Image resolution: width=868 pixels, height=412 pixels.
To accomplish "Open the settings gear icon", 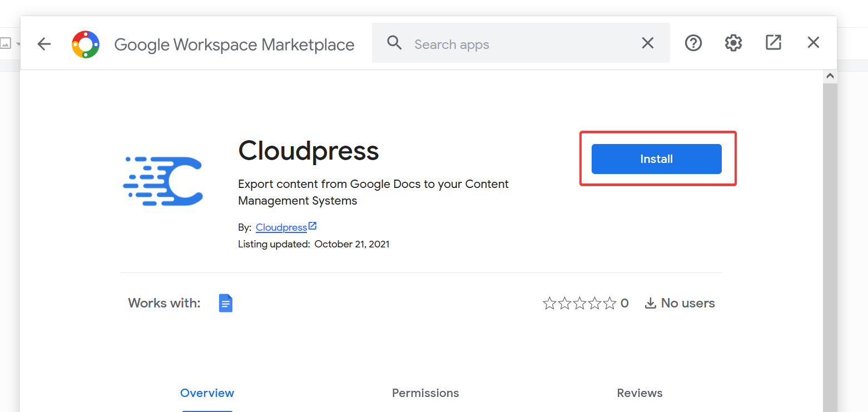I will point(733,43).
